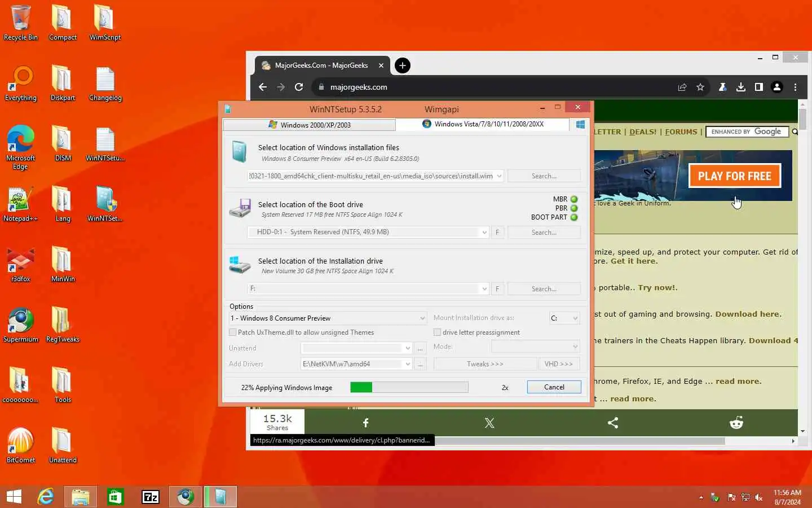Open the Lang folder icon
This screenshot has width=812, height=508.
(x=63, y=204)
